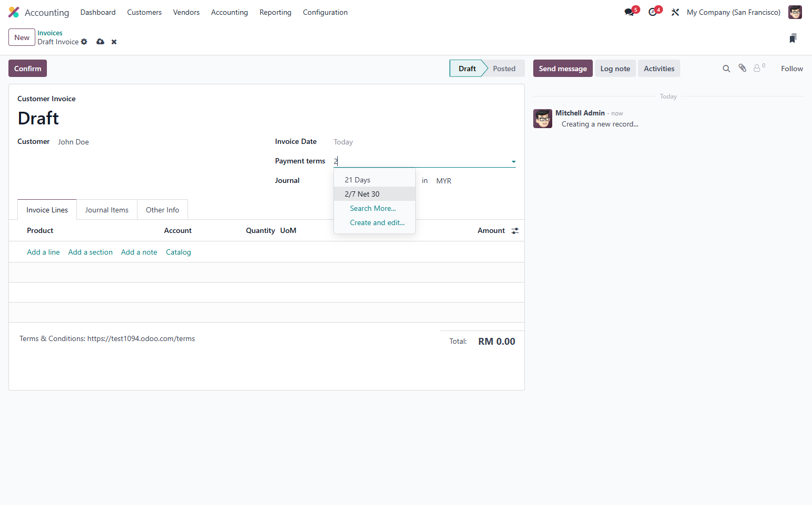The height and width of the screenshot is (505, 812).
Task: Select Create and edit option
Action: coord(375,222)
